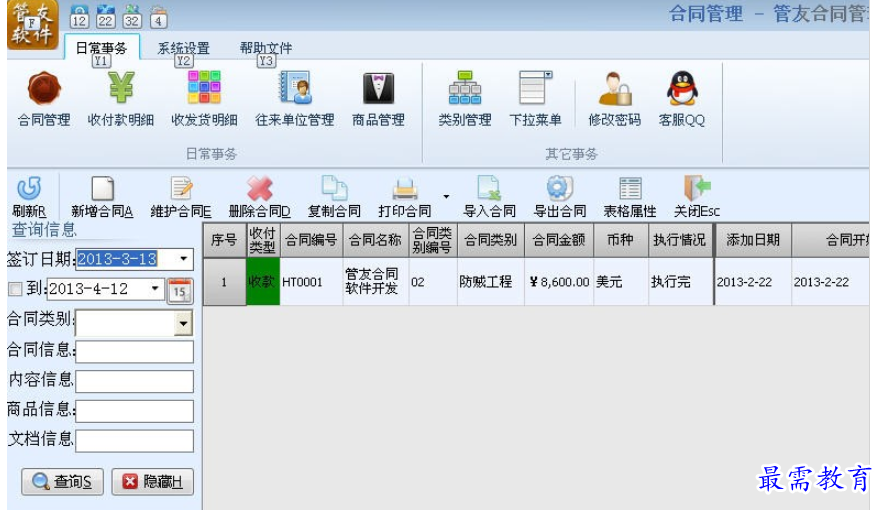Switch to 日常事务 ribbon tab

102,48
